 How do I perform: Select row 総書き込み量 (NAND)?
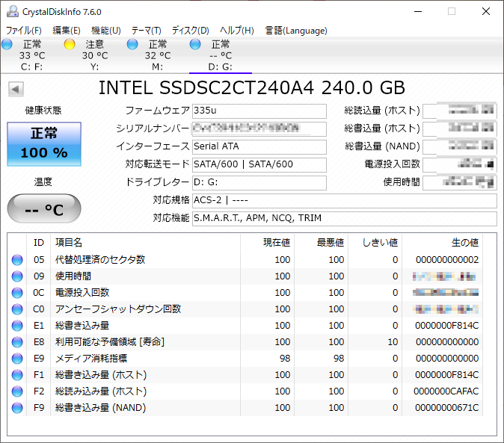click(245, 408)
